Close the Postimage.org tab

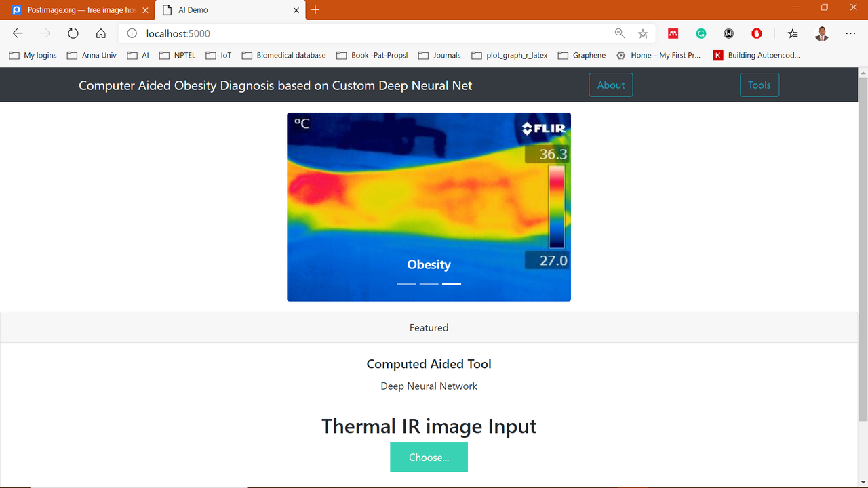[x=145, y=10]
